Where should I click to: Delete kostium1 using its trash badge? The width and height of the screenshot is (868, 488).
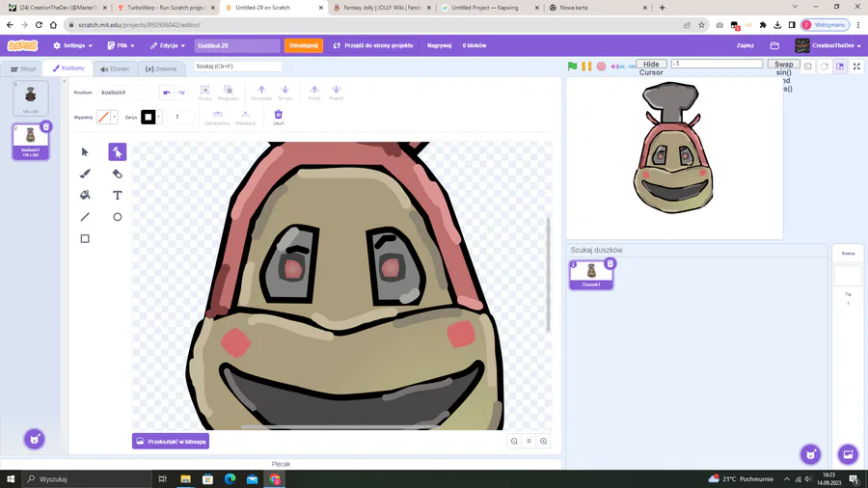[46, 126]
